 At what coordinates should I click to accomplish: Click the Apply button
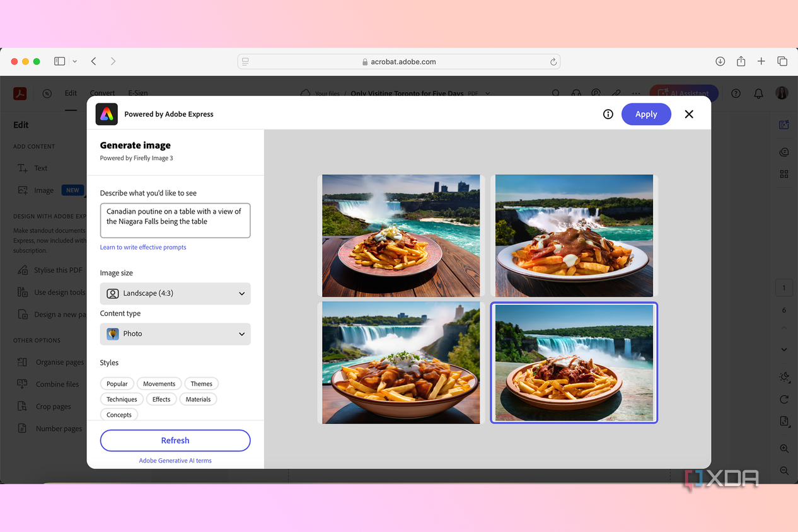tap(646, 114)
